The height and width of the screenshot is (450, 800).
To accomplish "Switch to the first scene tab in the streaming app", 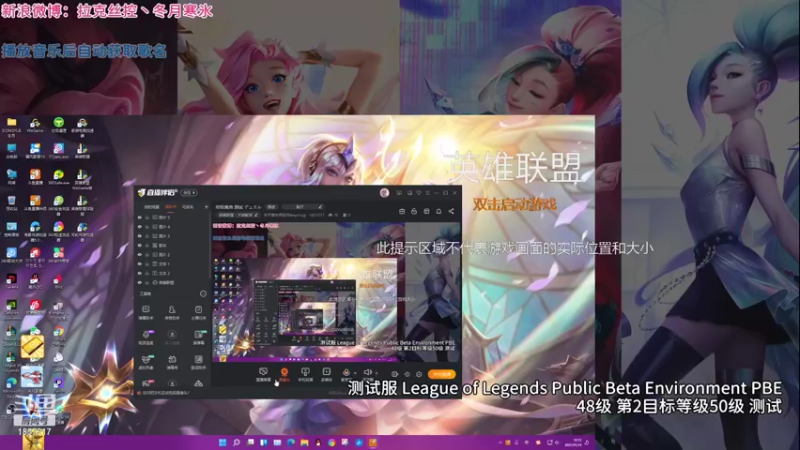I will coord(152,207).
